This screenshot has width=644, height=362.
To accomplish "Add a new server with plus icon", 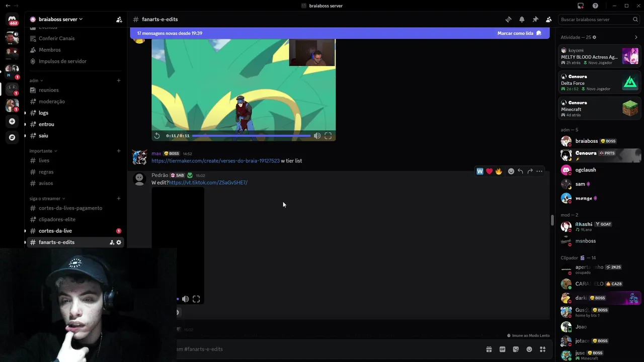I will click(x=12, y=121).
